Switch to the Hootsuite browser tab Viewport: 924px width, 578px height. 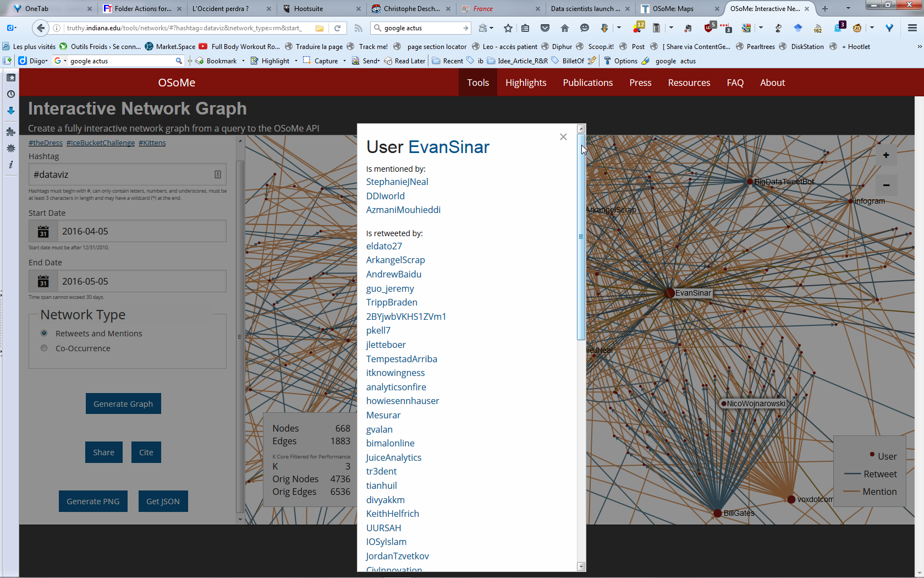click(321, 8)
